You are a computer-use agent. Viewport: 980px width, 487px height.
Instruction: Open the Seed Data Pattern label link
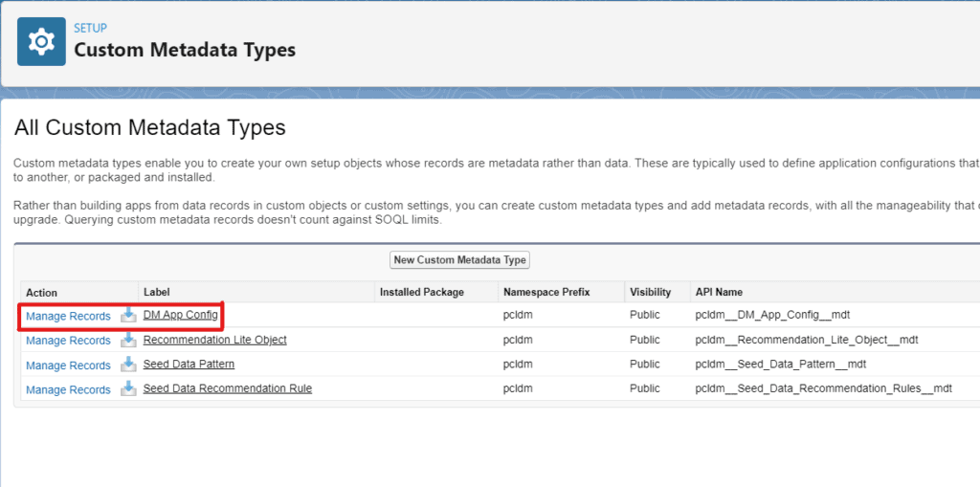189,364
